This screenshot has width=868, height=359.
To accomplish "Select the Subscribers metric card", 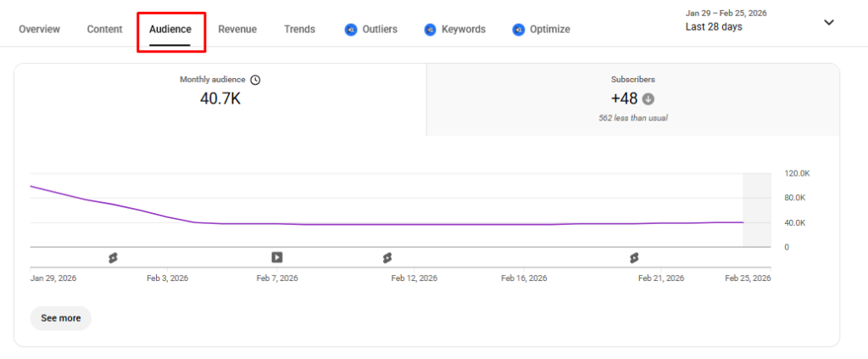I will coord(632,98).
